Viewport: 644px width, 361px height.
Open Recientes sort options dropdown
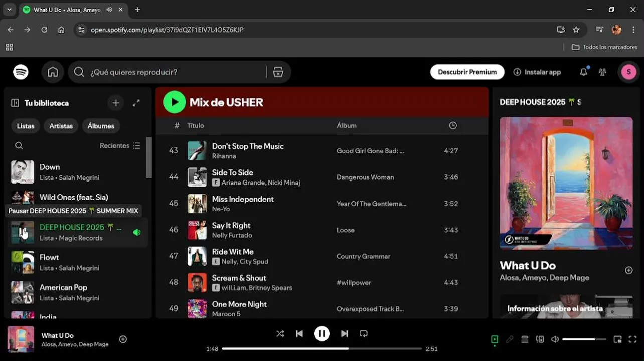(x=120, y=146)
